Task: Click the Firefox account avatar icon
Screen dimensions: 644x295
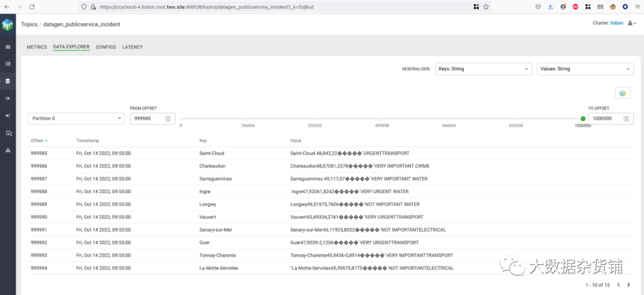Action: click(x=563, y=7)
